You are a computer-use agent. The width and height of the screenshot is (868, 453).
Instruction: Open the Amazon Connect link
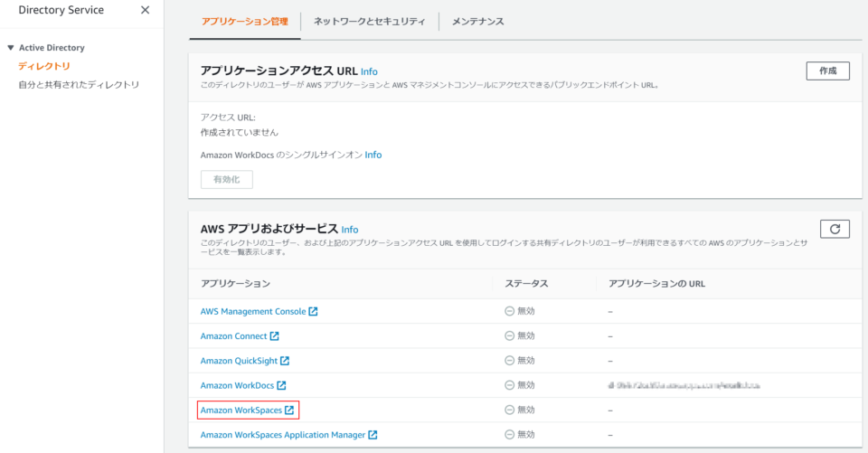pyautogui.click(x=233, y=336)
